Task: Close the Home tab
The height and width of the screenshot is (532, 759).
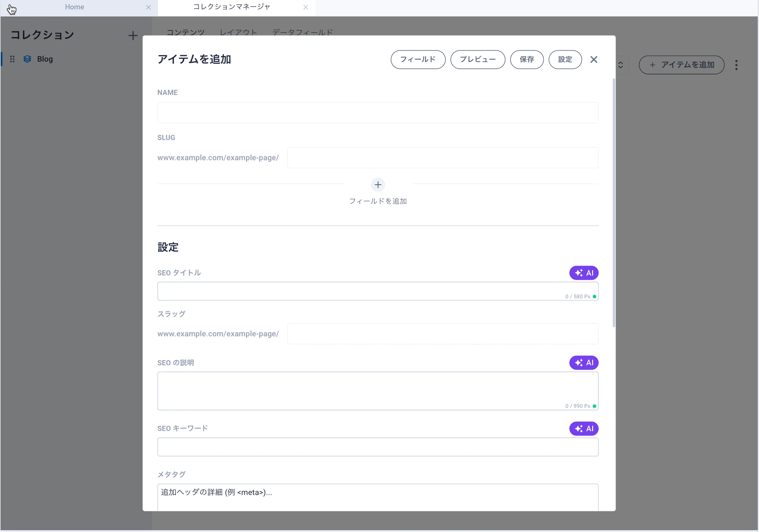Action: tap(148, 7)
